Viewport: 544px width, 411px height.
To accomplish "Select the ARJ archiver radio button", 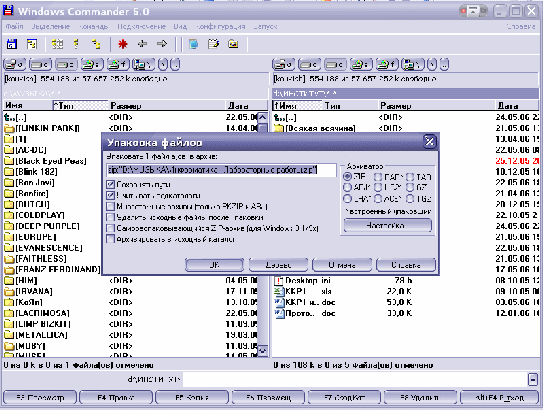I will coord(347,188).
